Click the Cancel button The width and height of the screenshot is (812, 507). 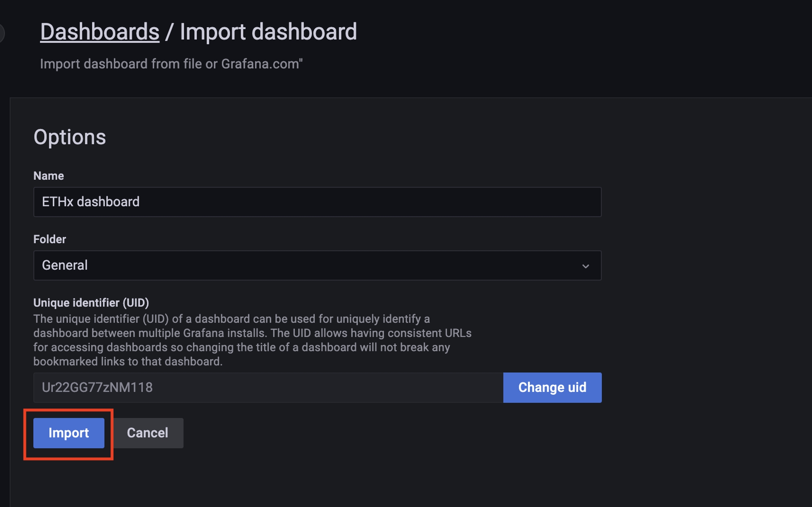point(147,433)
